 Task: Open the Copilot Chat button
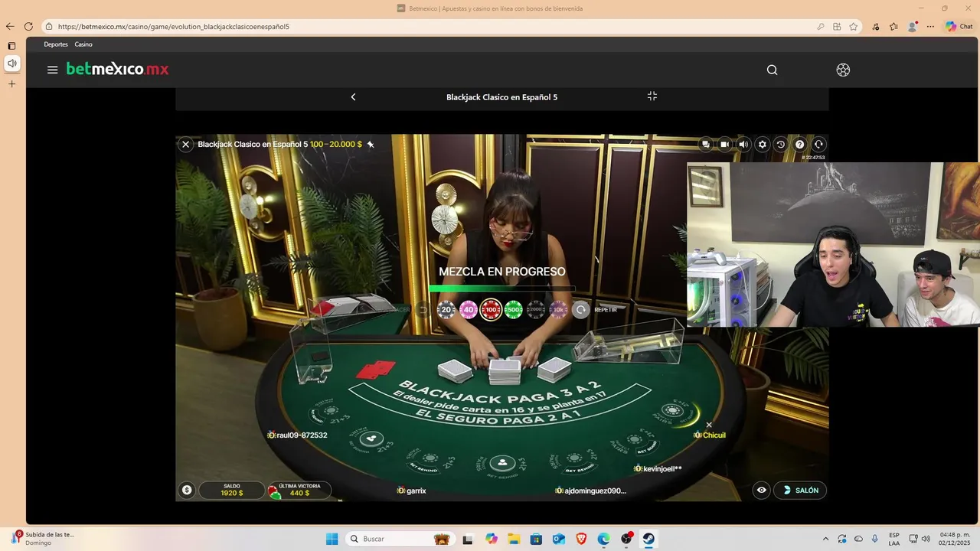pyautogui.click(x=959, y=26)
